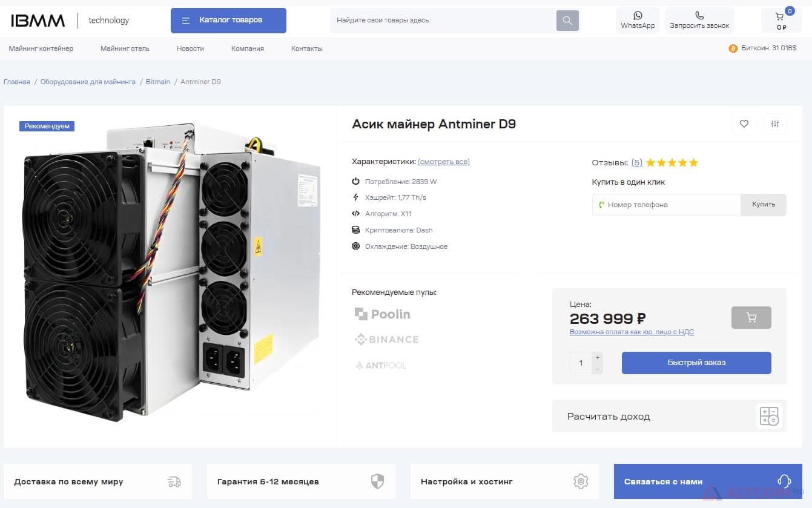
Task: Select the Antpool pool logo
Action: click(380, 366)
